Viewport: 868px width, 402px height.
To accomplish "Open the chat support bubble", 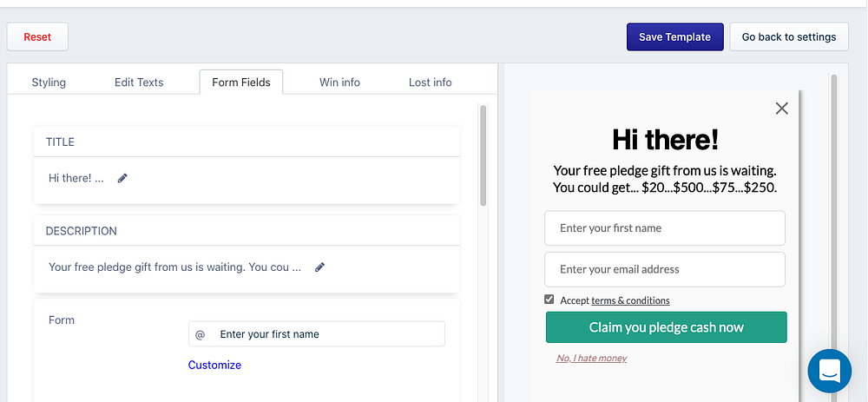I will coord(829,371).
